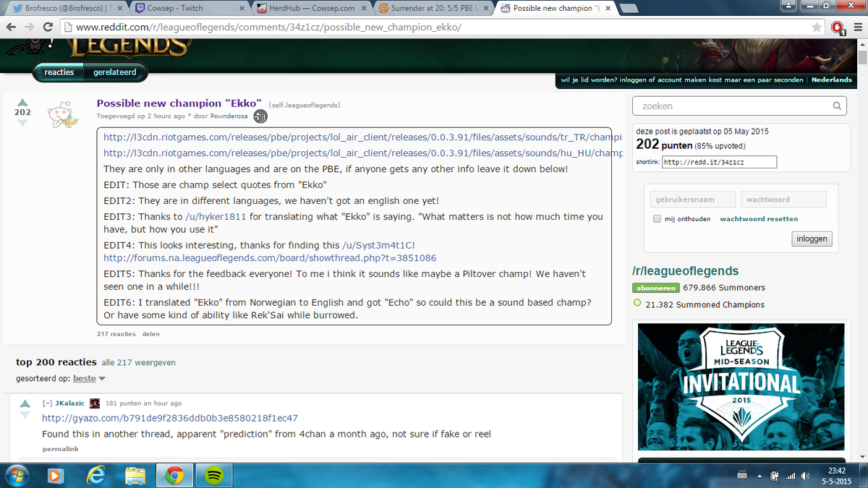The width and height of the screenshot is (868, 488).
Task: Collapse JKalazic's comment with [–]
Action: coord(47,403)
